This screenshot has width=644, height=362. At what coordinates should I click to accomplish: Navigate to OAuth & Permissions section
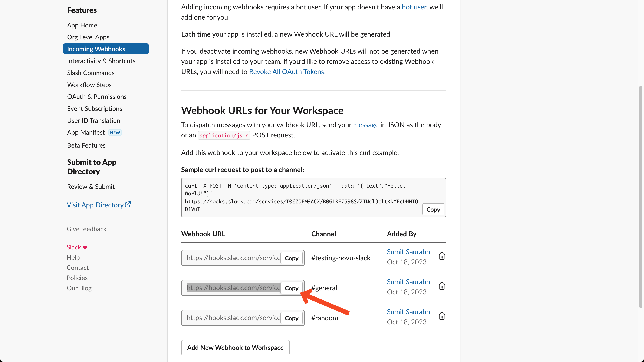(x=96, y=96)
